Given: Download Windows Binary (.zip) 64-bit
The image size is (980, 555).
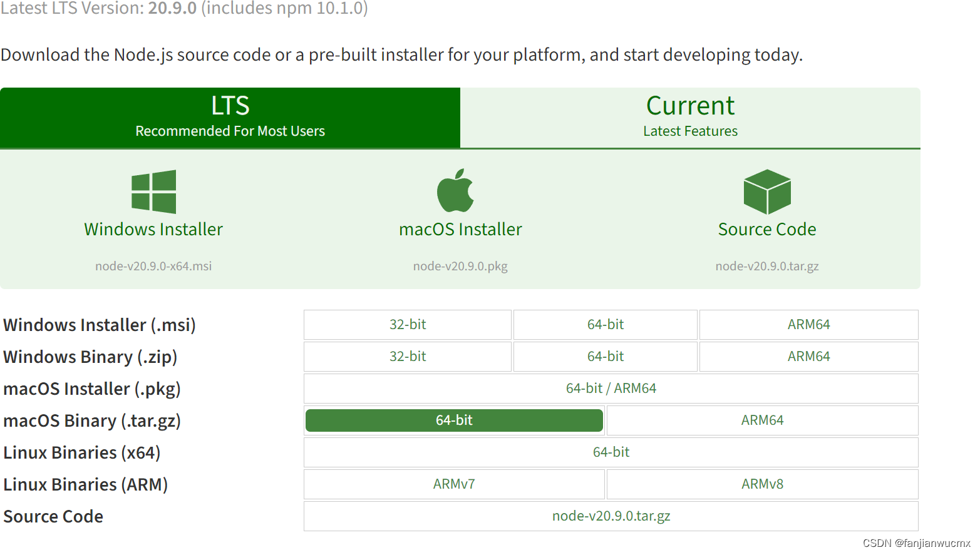Looking at the screenshot, I should pyautogui.click(x=606, y=357).
